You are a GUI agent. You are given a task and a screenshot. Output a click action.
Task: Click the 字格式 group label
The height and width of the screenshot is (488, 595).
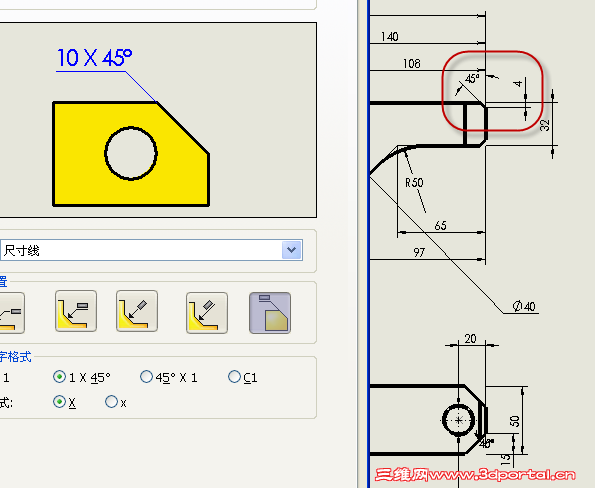click(x=16, y=357)
